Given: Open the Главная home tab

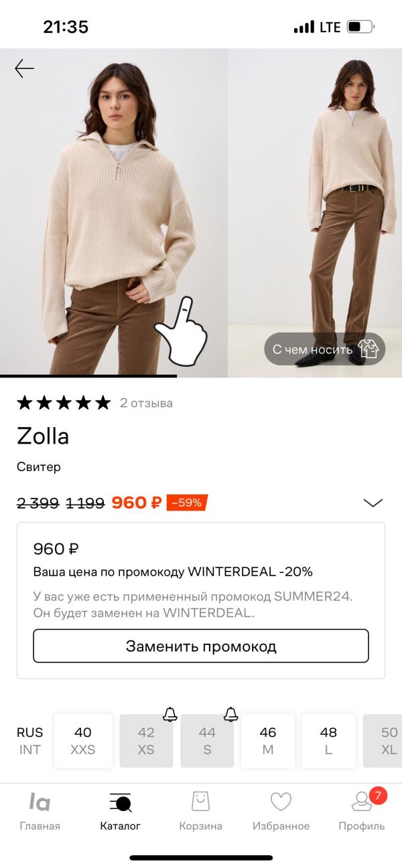Looking at the screenshot, I should tap(40, 811).
